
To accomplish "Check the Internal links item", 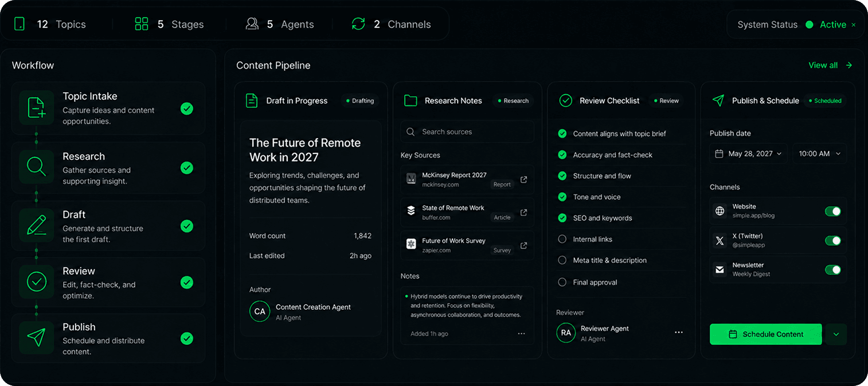I will pyautogui.click(x=562, y=239).
